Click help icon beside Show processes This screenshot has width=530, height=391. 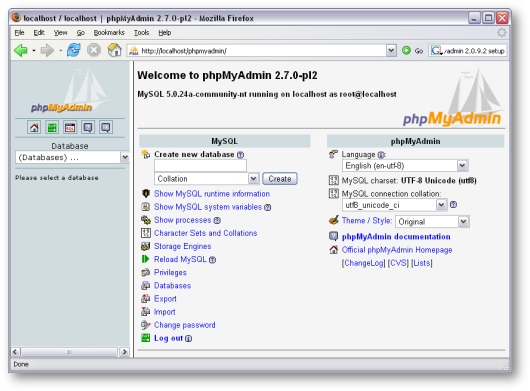pyautogui.click(x=217, y=221)
